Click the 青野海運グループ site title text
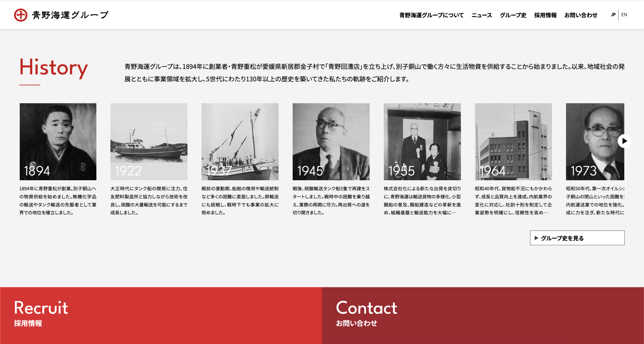This screenshot has height=344, width=644. (70, 15)
